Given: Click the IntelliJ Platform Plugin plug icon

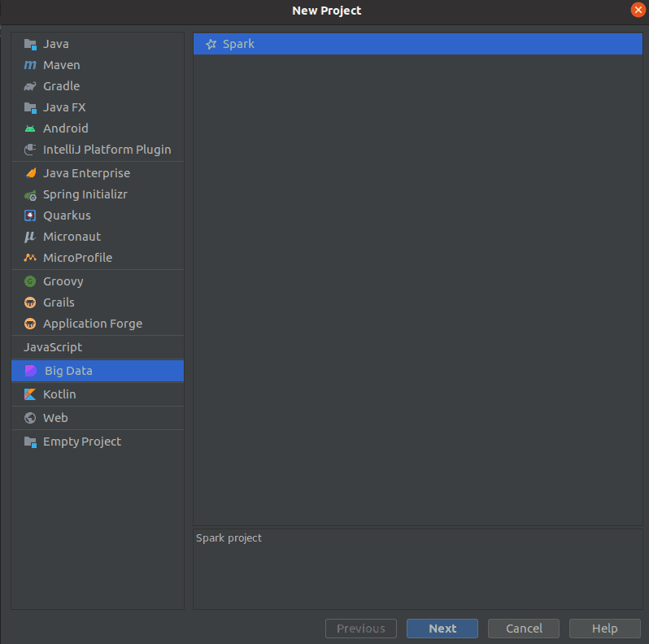Looking at the screenshot, I should [30, 150].
